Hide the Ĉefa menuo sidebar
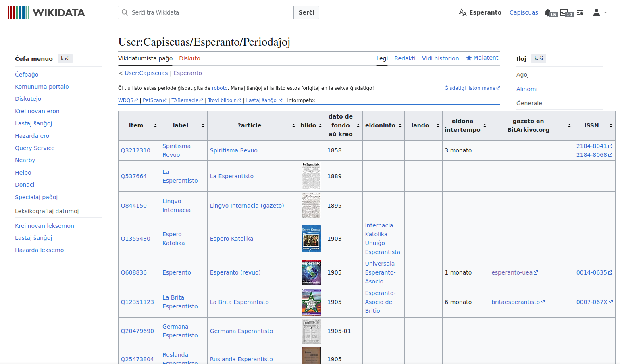This screenshot has width=620, height=364. click(x=65, y=59)
